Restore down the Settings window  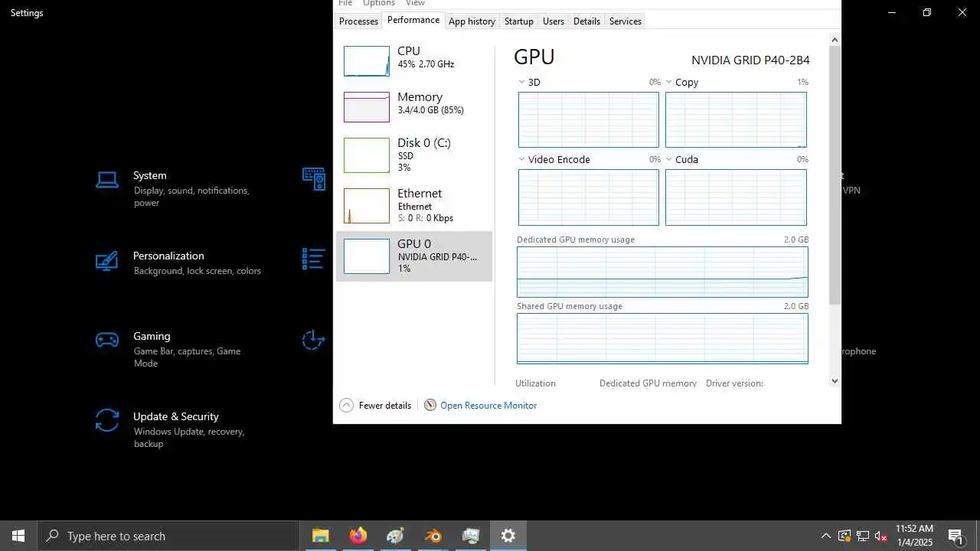pos(927,12)
